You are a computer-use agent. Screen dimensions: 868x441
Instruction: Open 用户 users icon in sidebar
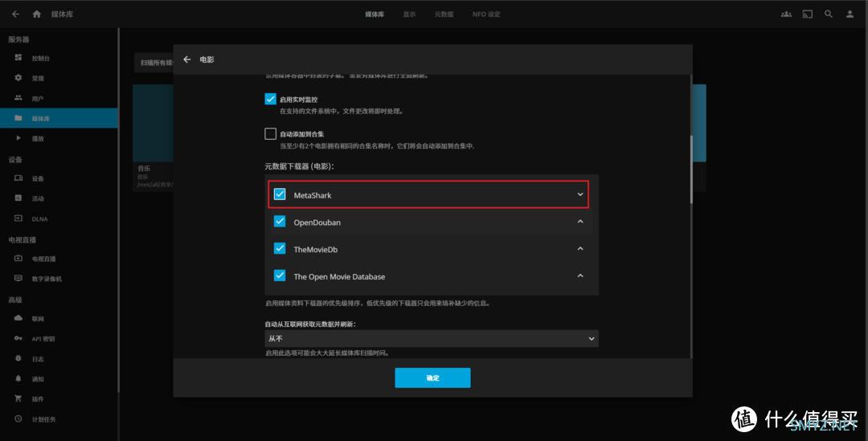18,98
